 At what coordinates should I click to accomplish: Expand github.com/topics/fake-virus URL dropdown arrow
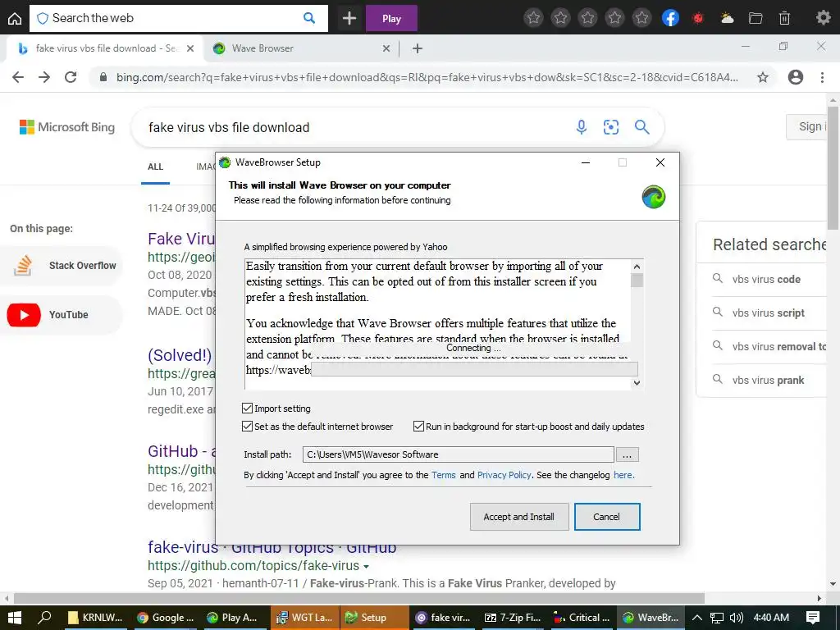tap(366, 566)
